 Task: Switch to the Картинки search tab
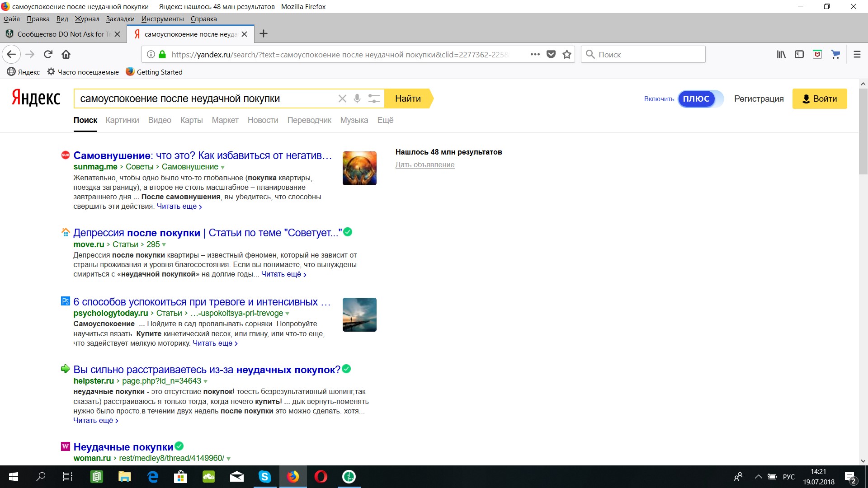(x=122, y=120)
